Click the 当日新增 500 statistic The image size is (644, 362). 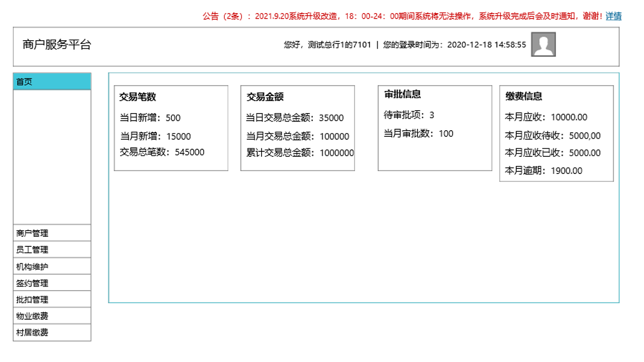point(149,118)
